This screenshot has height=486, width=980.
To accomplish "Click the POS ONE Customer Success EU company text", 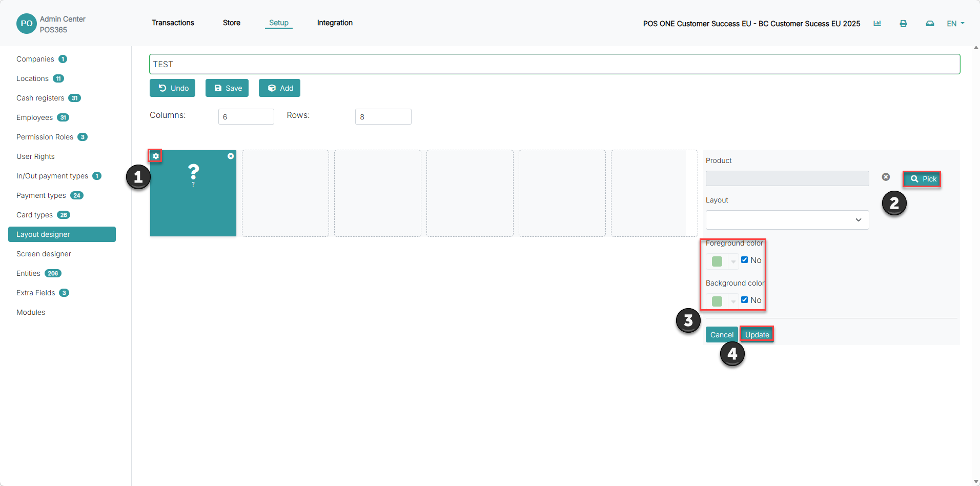I will tap(751, 24).
